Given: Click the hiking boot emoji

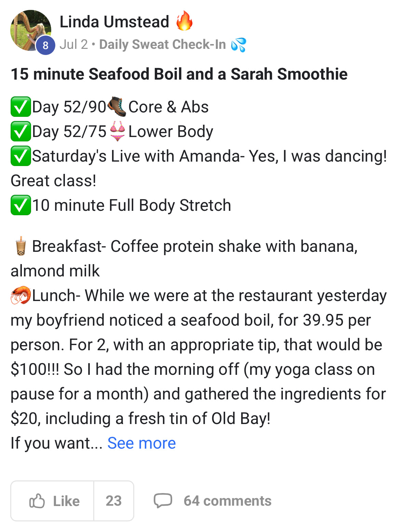Looking at the screenshot, I should click(x=117, y=107).
